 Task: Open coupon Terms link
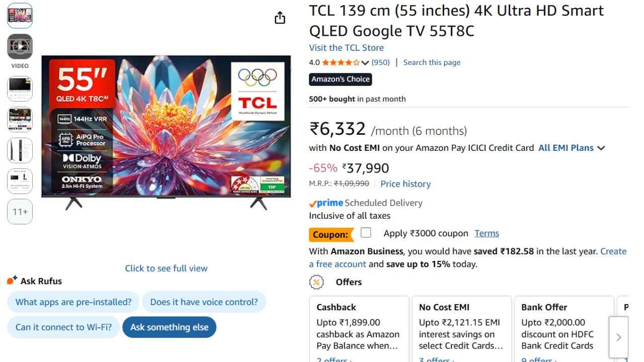click(x=487, y=233)
